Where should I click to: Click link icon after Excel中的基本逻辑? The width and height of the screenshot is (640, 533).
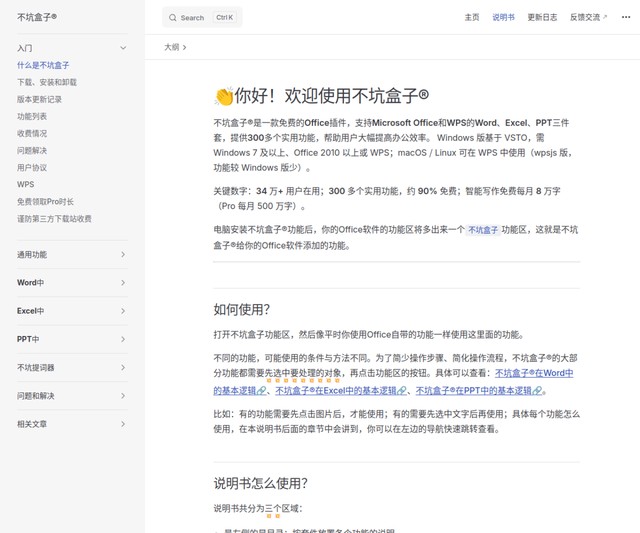click(402, 391)
